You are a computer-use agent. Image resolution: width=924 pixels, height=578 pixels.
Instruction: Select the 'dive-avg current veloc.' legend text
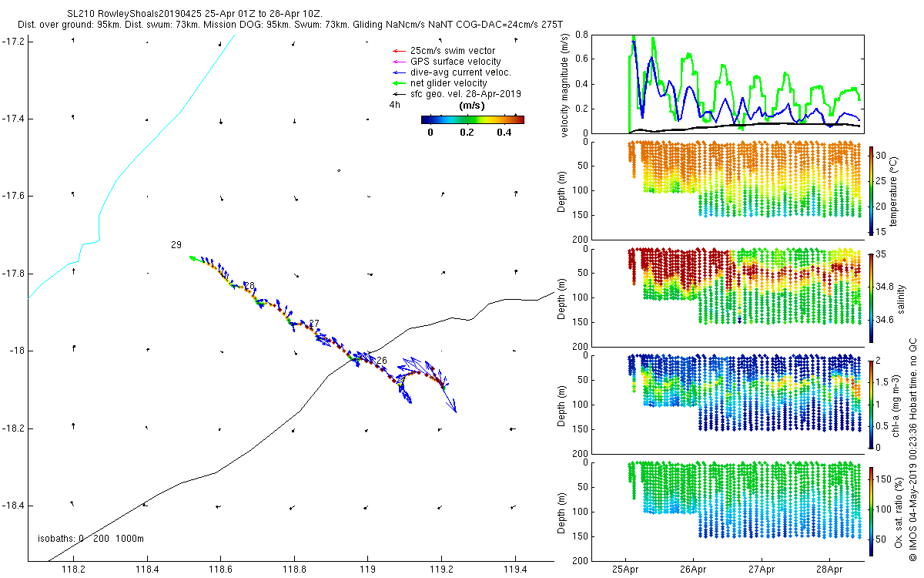click(461, 72)
